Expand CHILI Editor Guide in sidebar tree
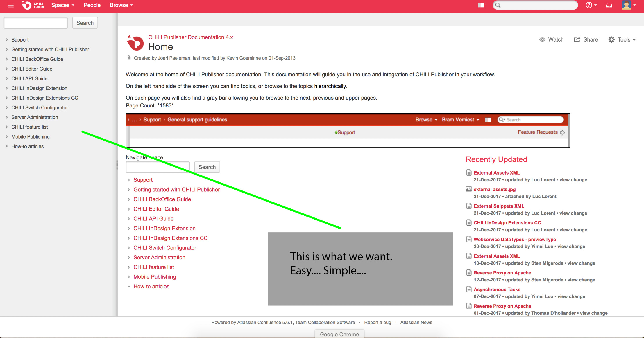Screen dimensions: 644x338 point(7,69)
